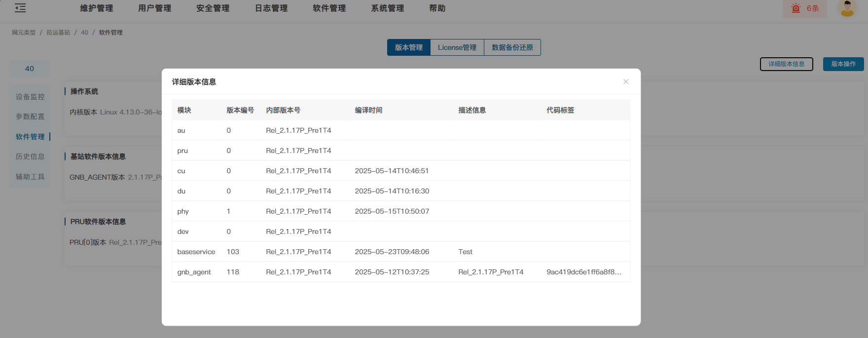Click compile time 2025-05-12T10:37:25
Screen dimensions: 868x338
(x=392, y=272)
